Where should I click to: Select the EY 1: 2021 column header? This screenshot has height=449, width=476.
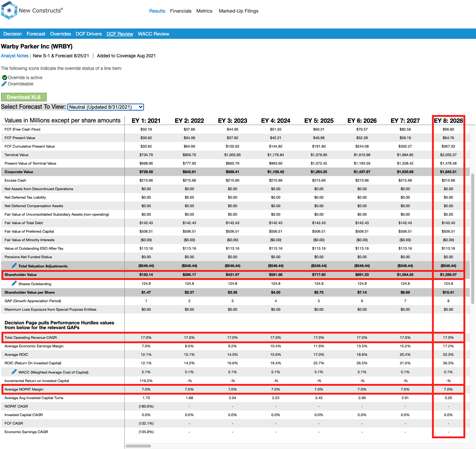click(146, 121)
